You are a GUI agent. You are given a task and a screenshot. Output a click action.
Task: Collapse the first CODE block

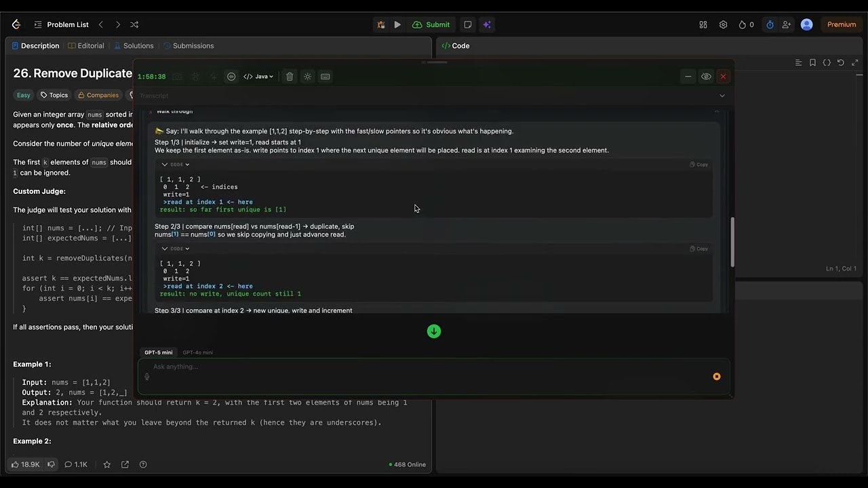[x=175, y=164]
